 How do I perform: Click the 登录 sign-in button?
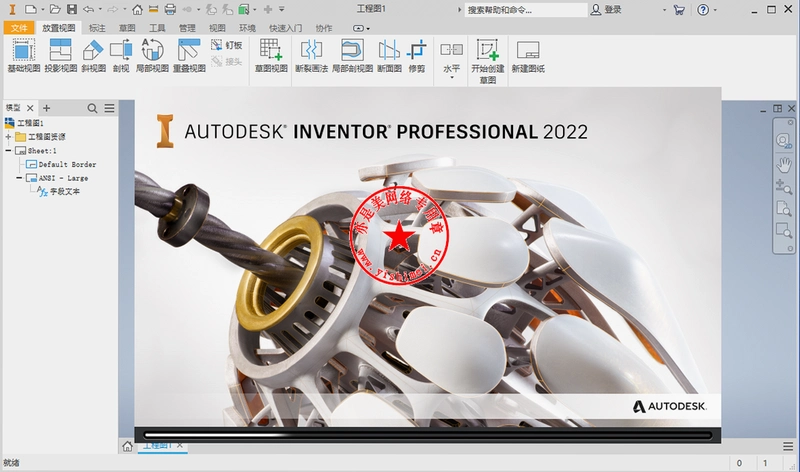point(606,9)
